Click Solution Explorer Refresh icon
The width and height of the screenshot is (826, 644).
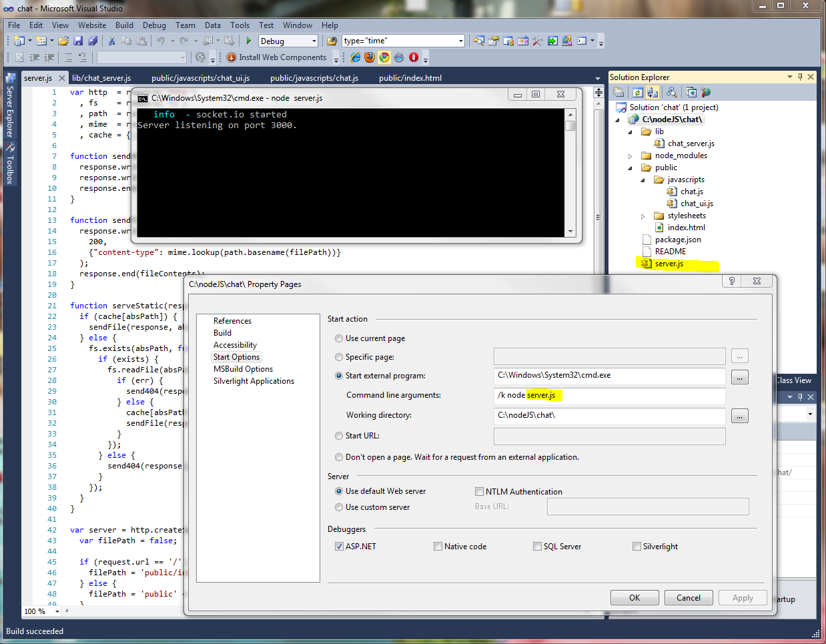[638, 93]
